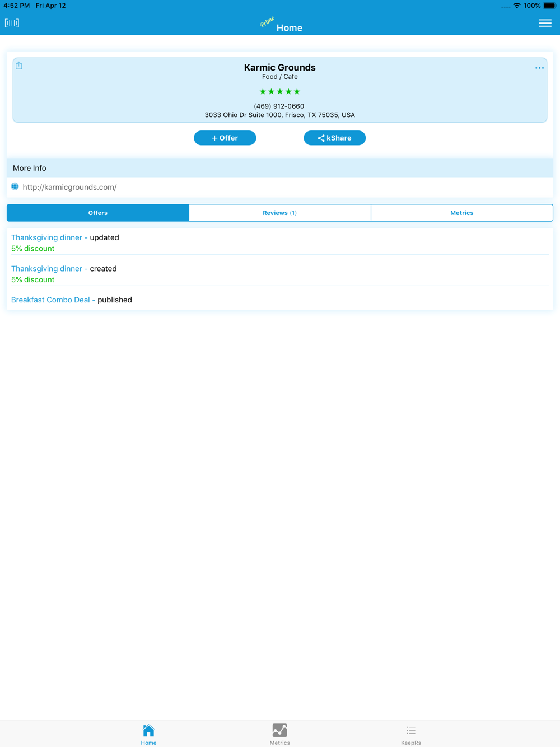Viewport: 560px width, 747px height.
Task: Open Metrics in the bottom bar
Action: tap(280, 734)
